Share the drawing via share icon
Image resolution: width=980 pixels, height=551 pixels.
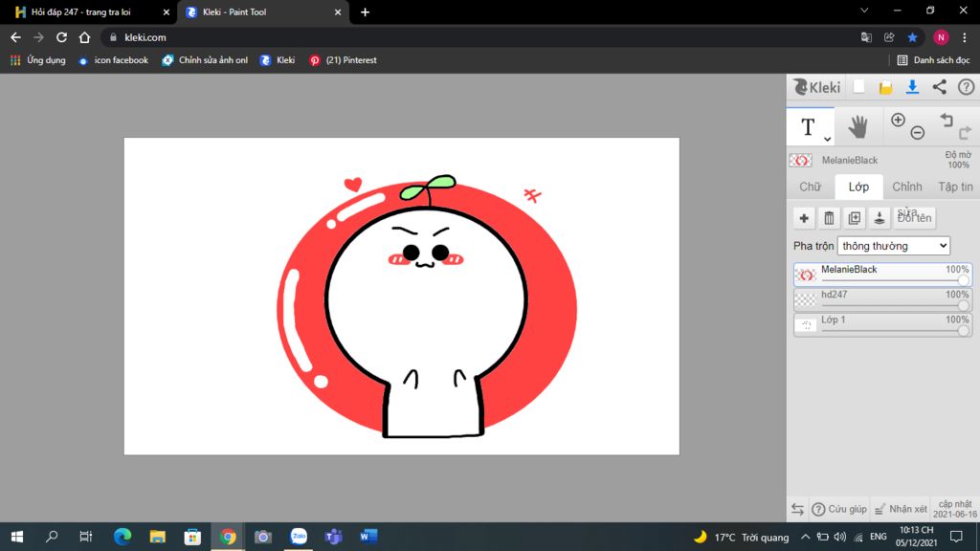coord(940,87)
